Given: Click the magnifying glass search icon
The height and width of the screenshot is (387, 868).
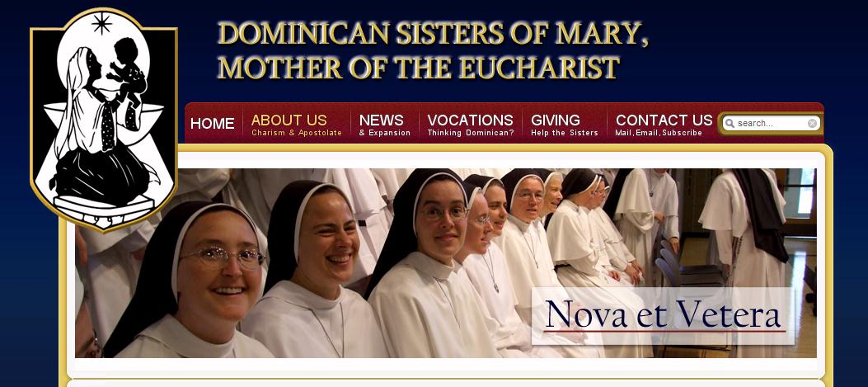Looking at the screenshot, I should [x=730, y=123].
